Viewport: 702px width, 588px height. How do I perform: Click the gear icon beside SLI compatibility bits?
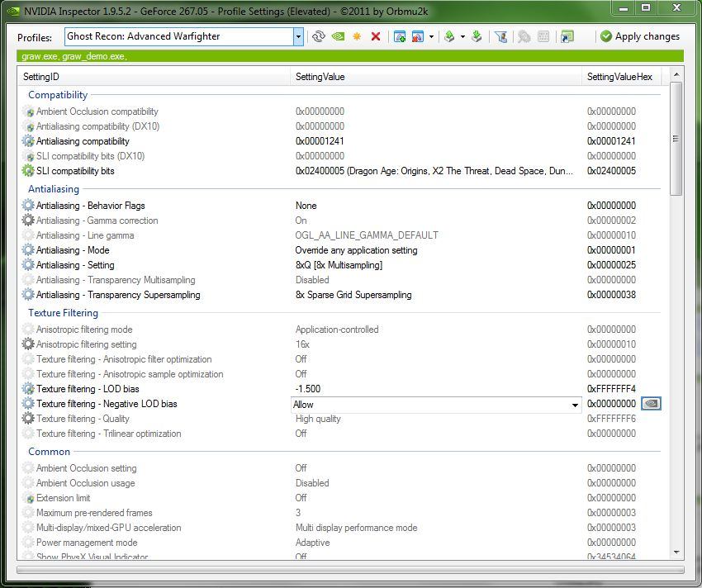tap(28, 171)
